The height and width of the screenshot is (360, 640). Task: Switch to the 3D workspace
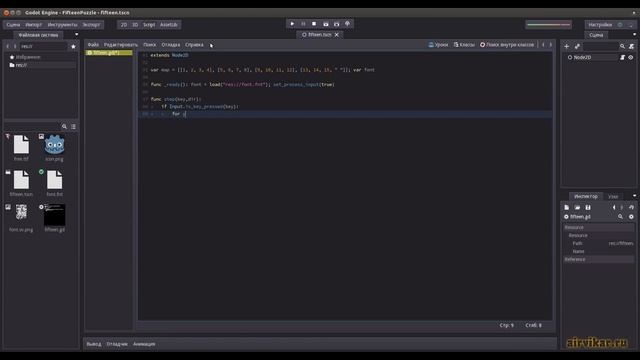tap(135, 25)
